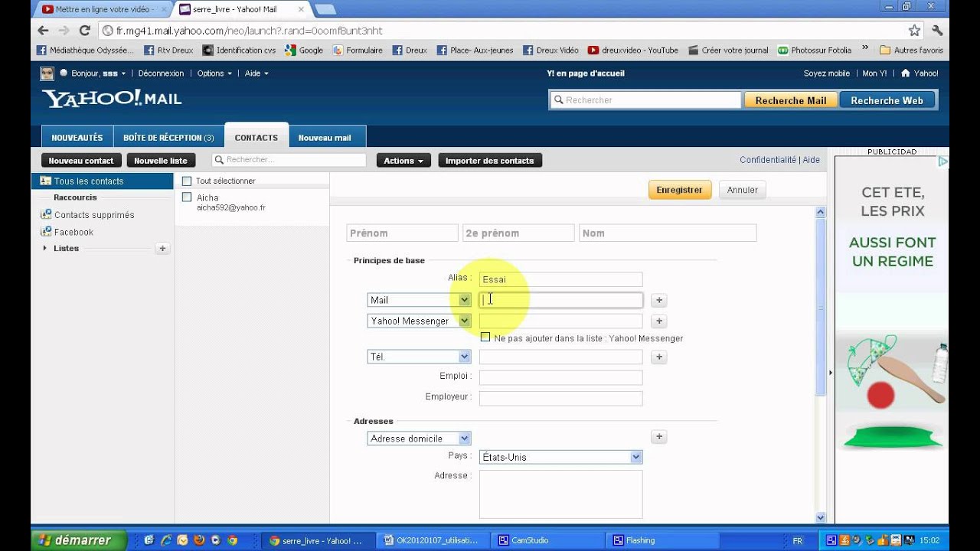
Task: Open Chrome wrench settings menu
Action: (x=937, y=31)
